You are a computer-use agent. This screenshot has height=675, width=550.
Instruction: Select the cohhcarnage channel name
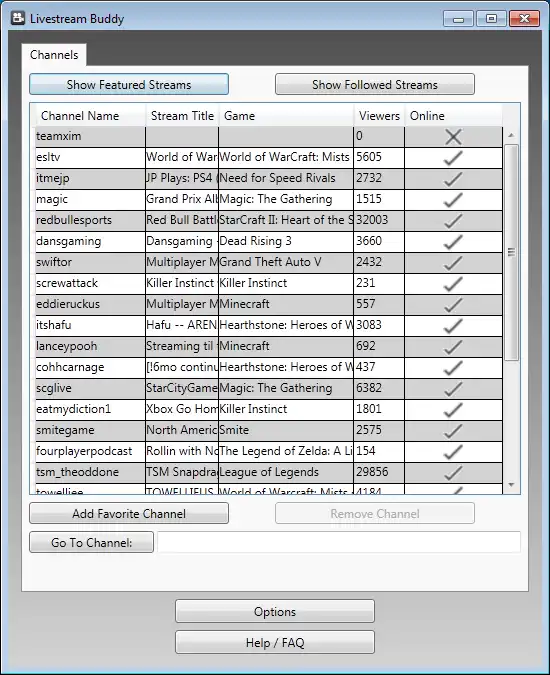[70, 367]
